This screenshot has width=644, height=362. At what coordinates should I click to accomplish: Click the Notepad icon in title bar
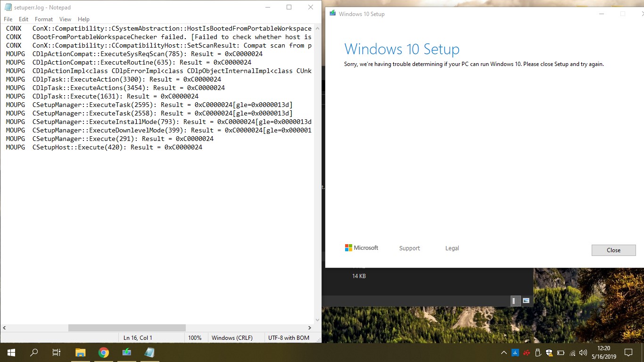(x=8, y=8)
